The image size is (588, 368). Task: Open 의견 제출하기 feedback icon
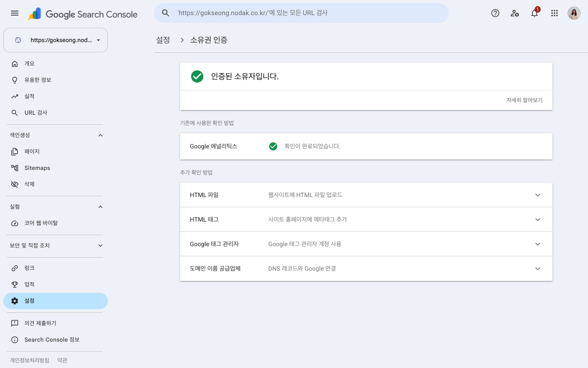(x=15, y=323)
